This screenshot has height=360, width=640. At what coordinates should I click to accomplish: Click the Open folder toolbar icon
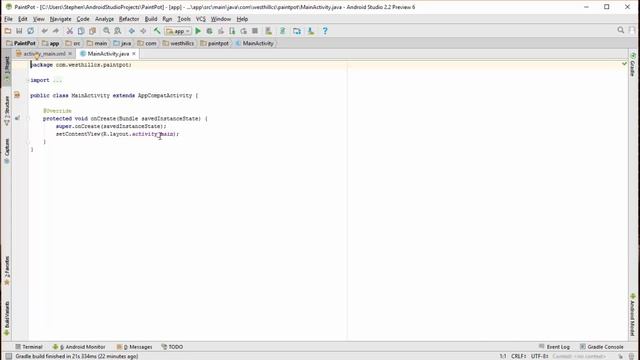pos(8,31)
